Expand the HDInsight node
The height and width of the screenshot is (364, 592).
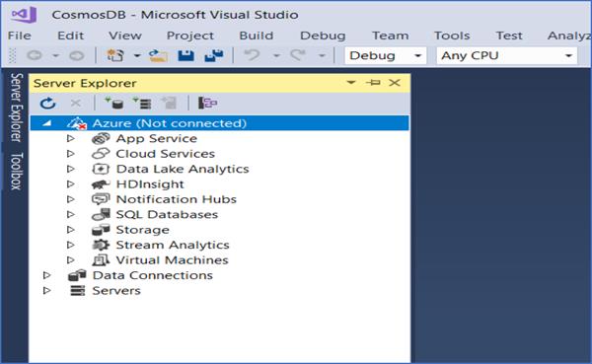coord(70,183)
